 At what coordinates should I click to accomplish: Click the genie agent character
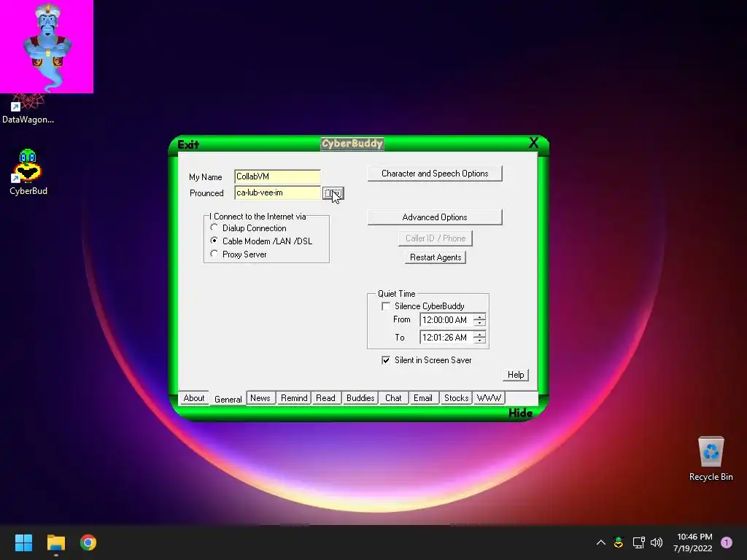click(47, 47)
